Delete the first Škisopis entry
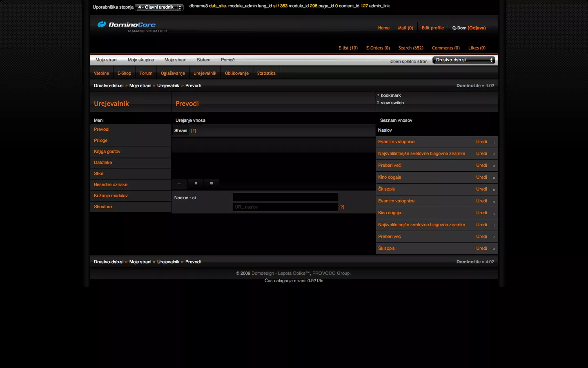Viewport: 588px width, 368px height. coord(494,190)
